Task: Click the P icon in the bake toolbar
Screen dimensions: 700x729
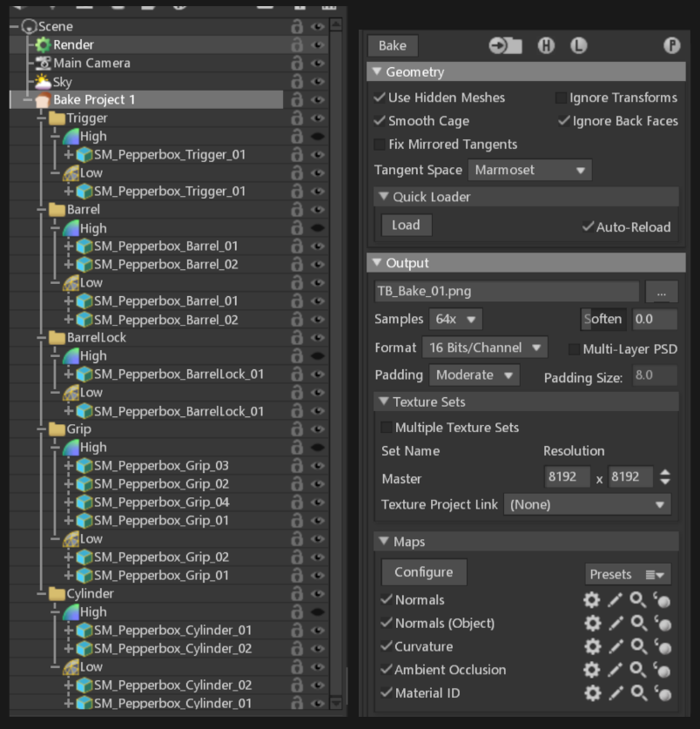Action: [671, 45]
